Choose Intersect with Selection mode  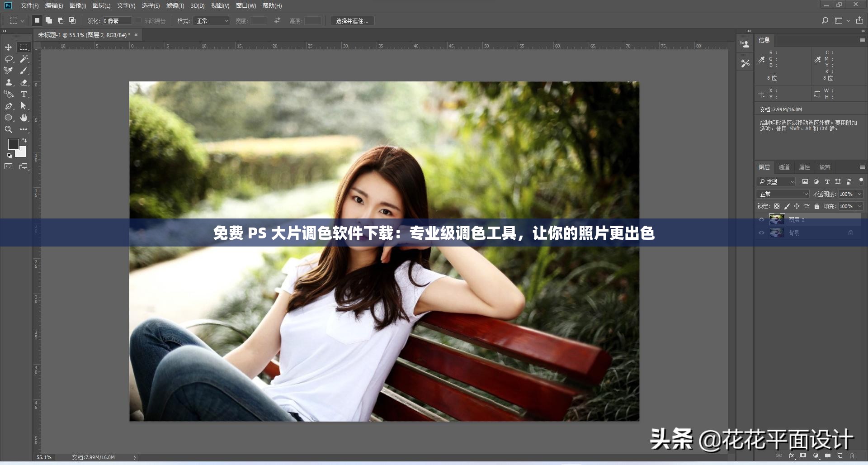click(72, 20)
